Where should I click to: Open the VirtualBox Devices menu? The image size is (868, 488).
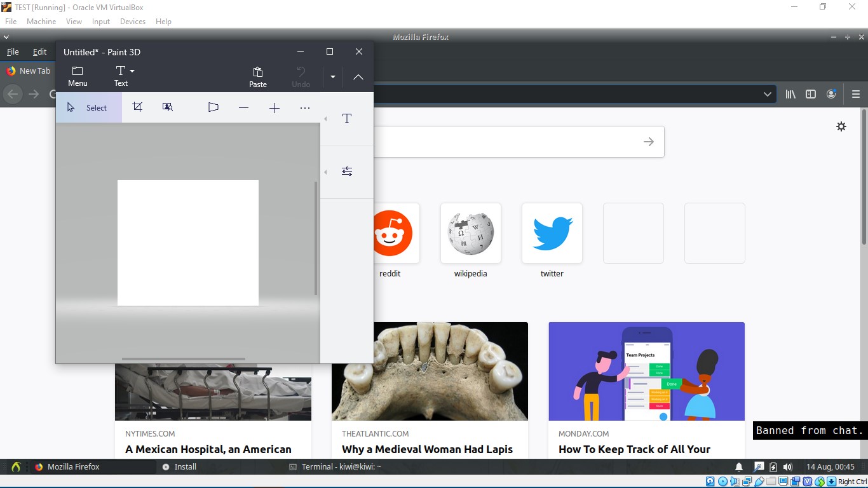pos(133,22)
